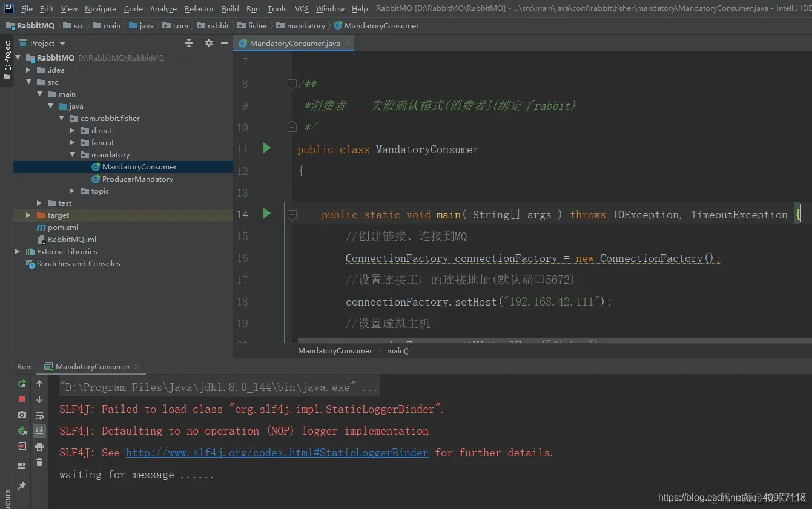Expand External Libraries node
The height and width of the screenshot is (509, 812).
pyautogui.click(x=18, y=252)
